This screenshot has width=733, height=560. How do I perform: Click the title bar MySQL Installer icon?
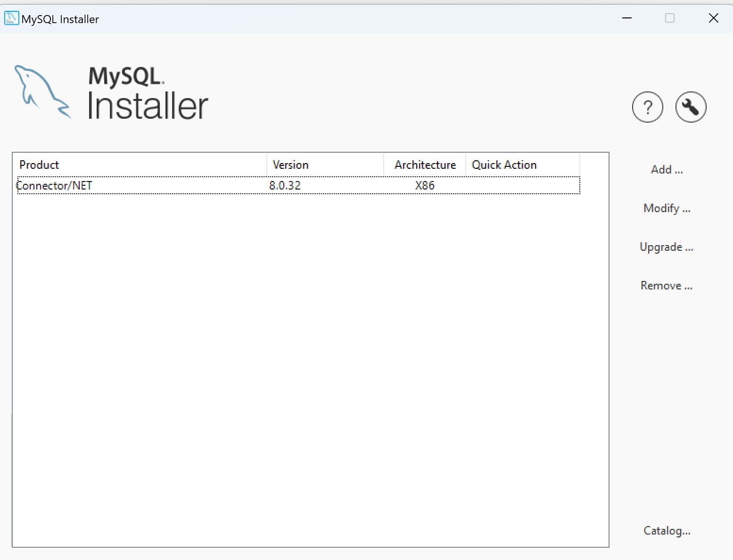(11, 18)
